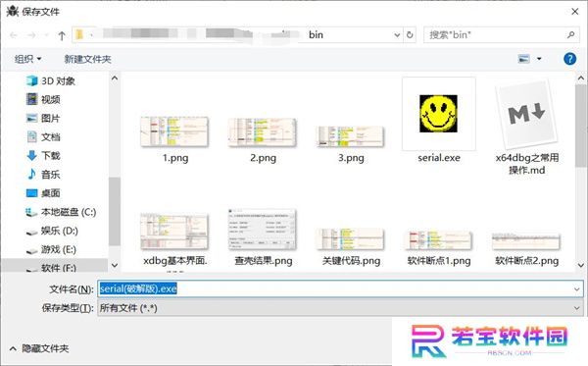Click the change view layout icon
This screenshot has height=366, width=588.
(x=524, y=59)
